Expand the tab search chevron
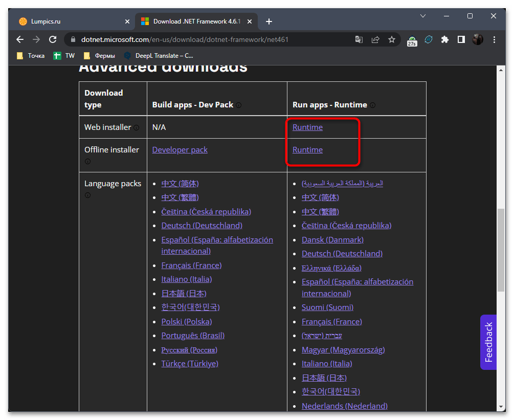This screenshot has height=420, width=514. pos(423,16)
